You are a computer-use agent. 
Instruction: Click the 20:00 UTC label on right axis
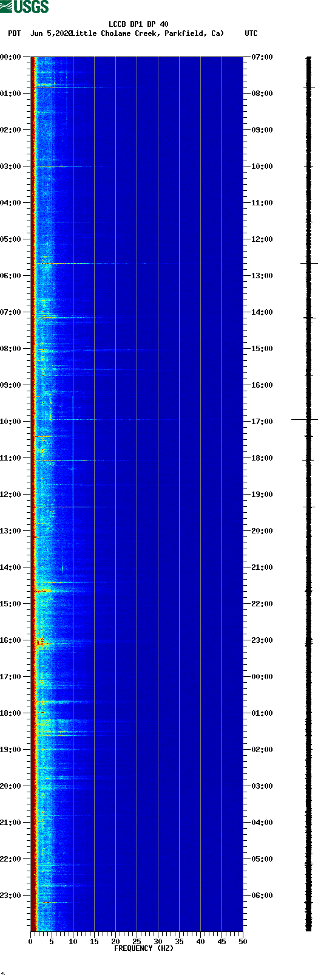(262, 531)
